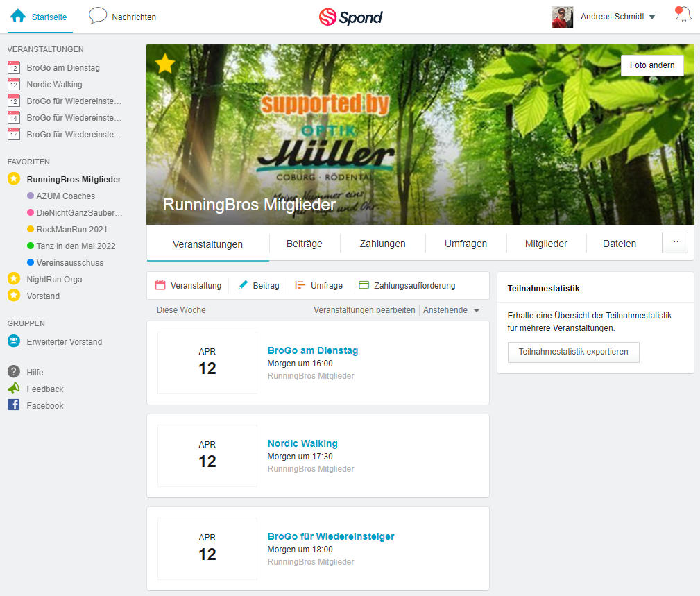Open the BroGo am Dienstag event title link
The image size is (700, 596).
tap(313, 350)
